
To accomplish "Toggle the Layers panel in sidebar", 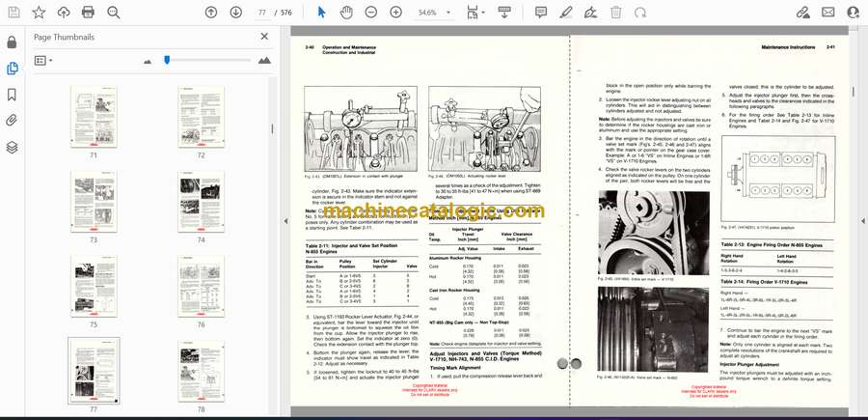I will (12, 147).
